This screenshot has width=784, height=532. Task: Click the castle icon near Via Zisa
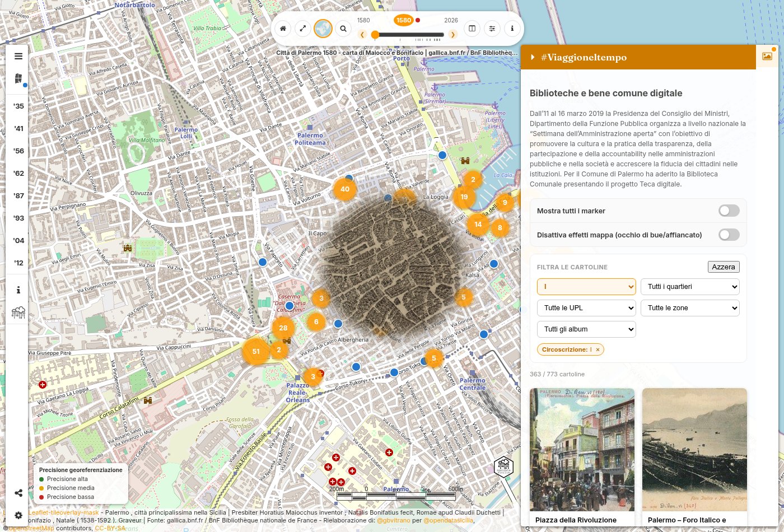128,248
